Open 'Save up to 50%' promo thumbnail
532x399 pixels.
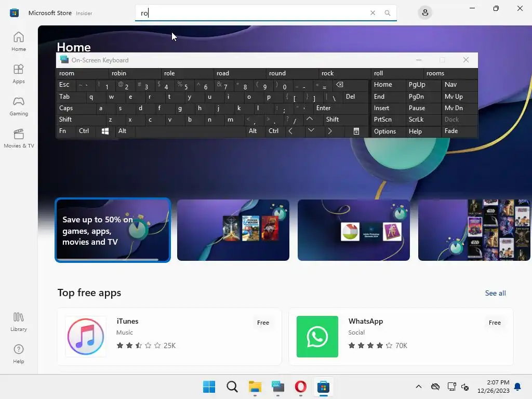click(x=113, y=230)
